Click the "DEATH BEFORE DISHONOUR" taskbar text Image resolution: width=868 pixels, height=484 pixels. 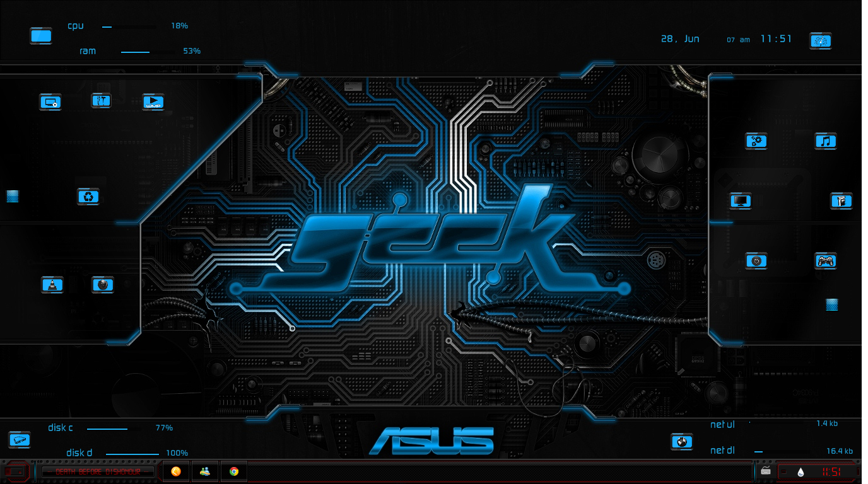point(98,471)
